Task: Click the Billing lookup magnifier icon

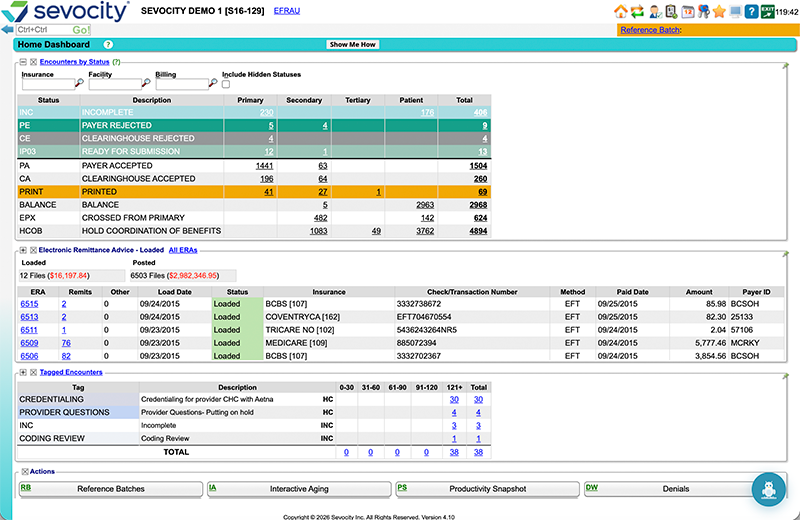Action: [x=213, y=83]
